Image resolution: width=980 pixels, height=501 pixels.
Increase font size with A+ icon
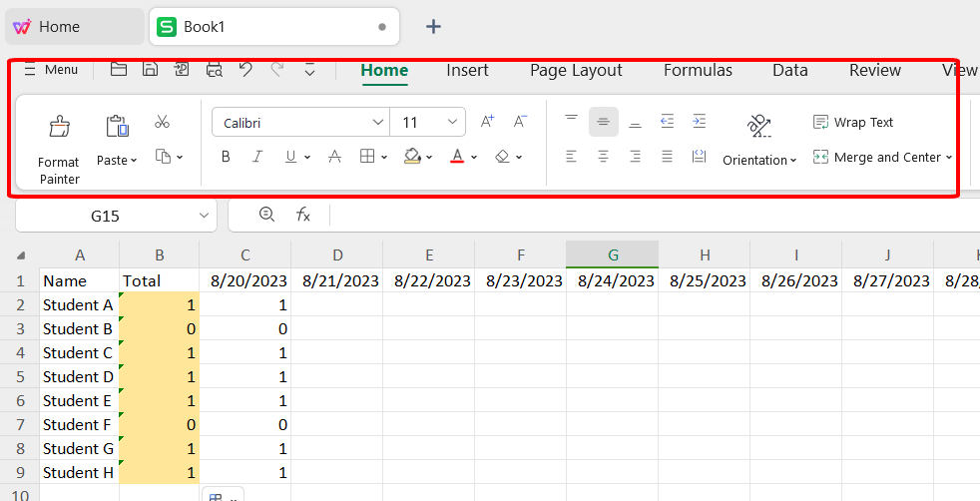487,122
